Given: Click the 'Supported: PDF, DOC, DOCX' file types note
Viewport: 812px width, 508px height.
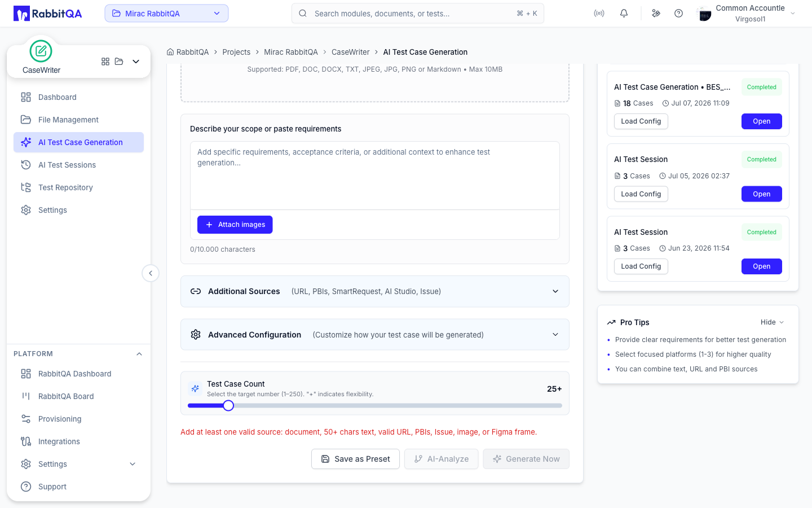Looking at the screenshot, I should click(x=375, y=69).
